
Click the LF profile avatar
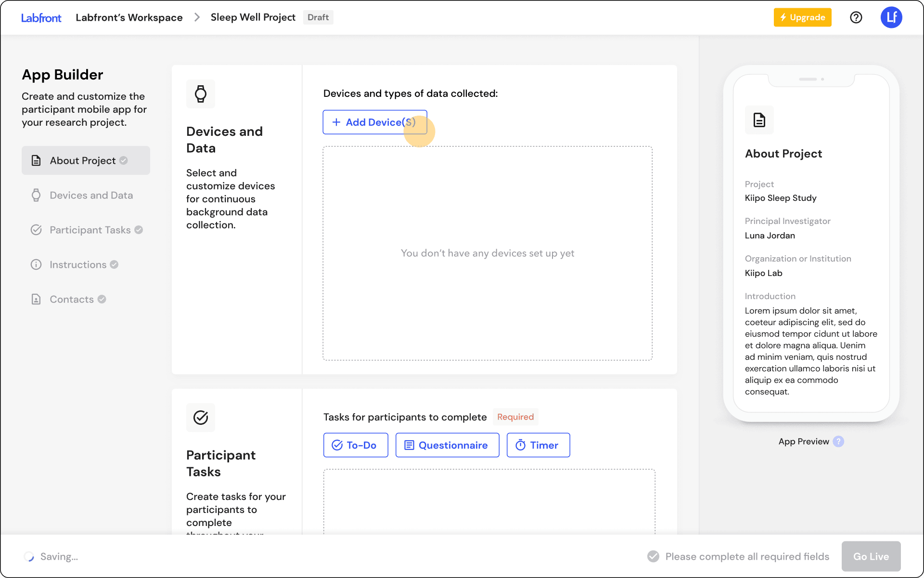(892, 17)
